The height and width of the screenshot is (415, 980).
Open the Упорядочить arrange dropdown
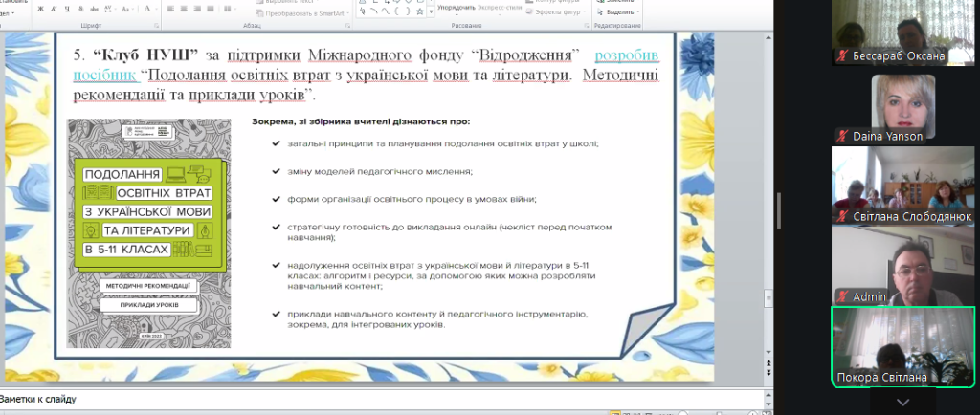456,8
